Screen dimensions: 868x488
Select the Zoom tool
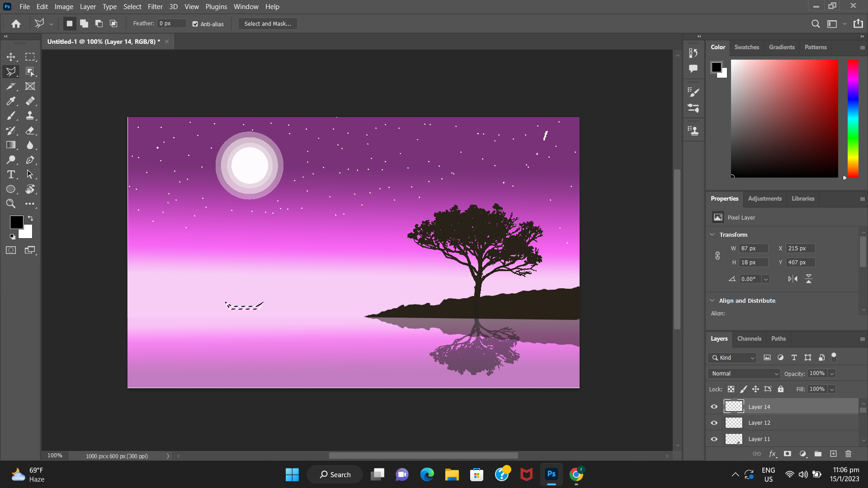click(11, 204)
